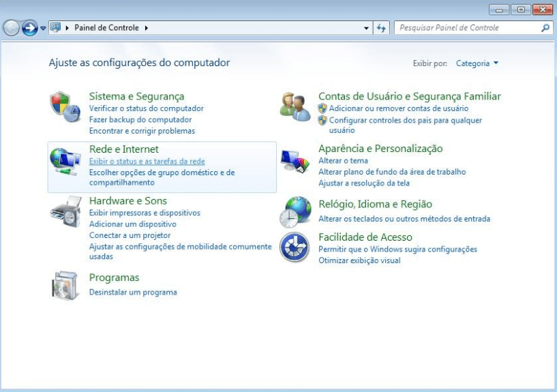Click Adicionar um dispositivo
The height and width of the screenshot is (392, 557).
133,224
